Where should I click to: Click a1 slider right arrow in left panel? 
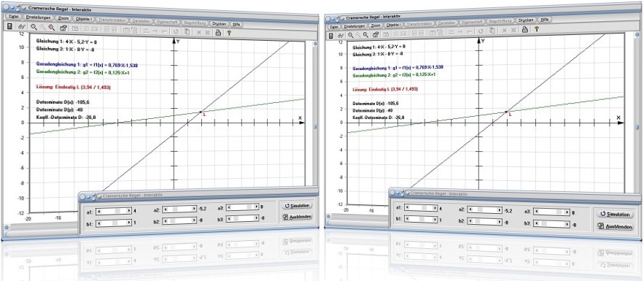tap(129, 210)
